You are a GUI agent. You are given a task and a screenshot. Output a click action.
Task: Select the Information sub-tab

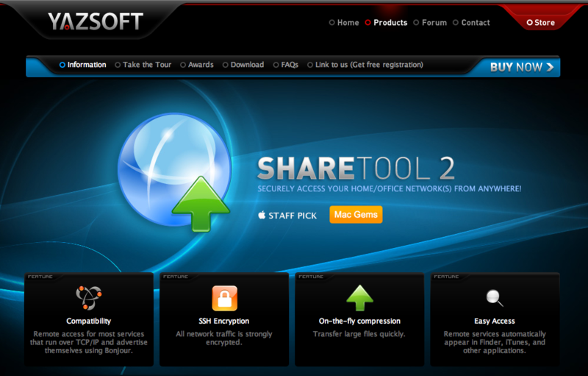(83, 65)
